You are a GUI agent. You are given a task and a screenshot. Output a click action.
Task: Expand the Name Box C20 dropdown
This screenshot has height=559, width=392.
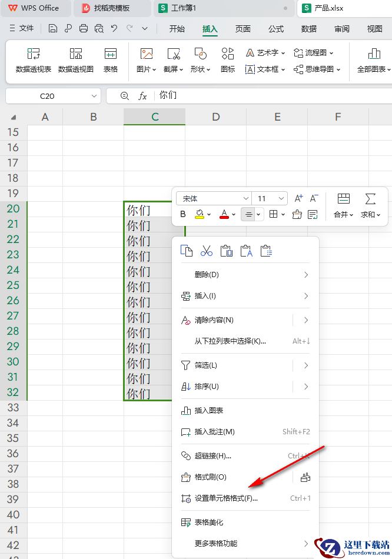click(94, 96)
